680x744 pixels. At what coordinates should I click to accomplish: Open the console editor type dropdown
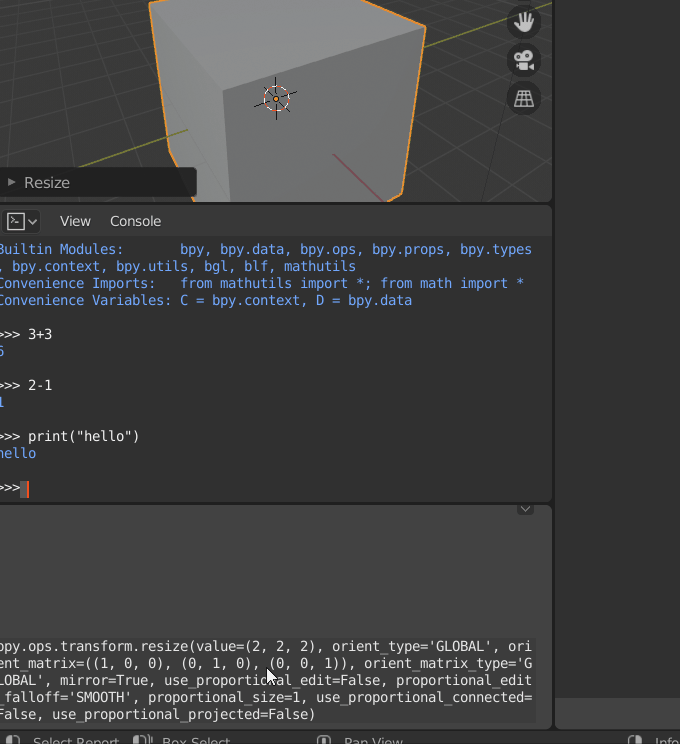click(x=21, y=222)
